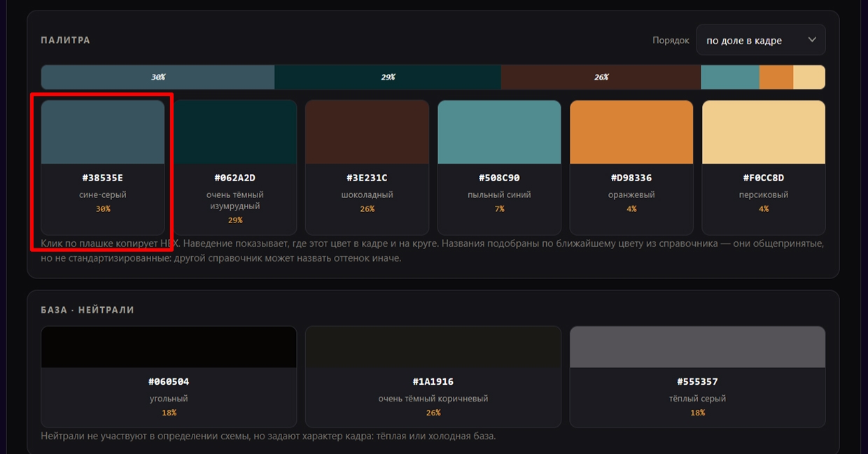The height and width of the screenshot is (454, 868).
Task: Click the hex text '#1A1916'
Action: pyautogui.click(x=433, y=381)
